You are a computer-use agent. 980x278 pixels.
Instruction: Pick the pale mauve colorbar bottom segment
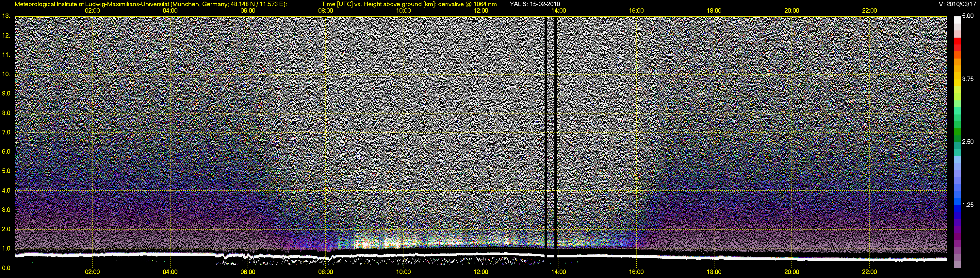[x=957, y=264]
